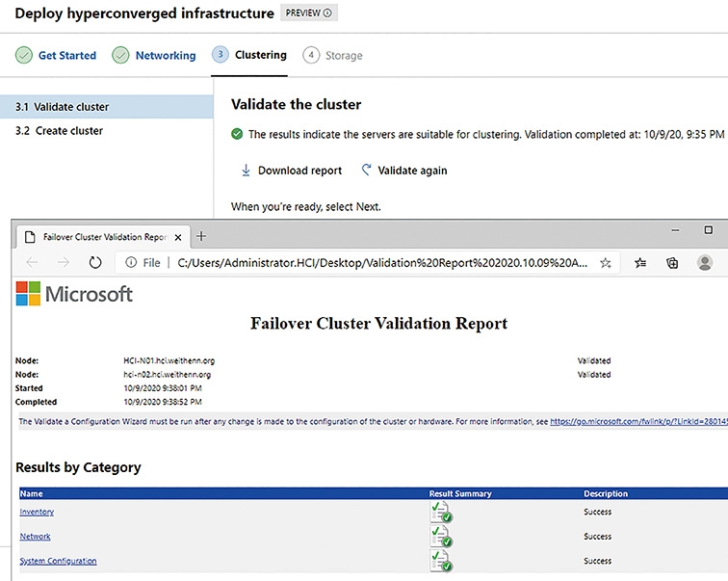
Task: Close the Failover Cluster Validation Report tab
Action: [x=178, y=237]
